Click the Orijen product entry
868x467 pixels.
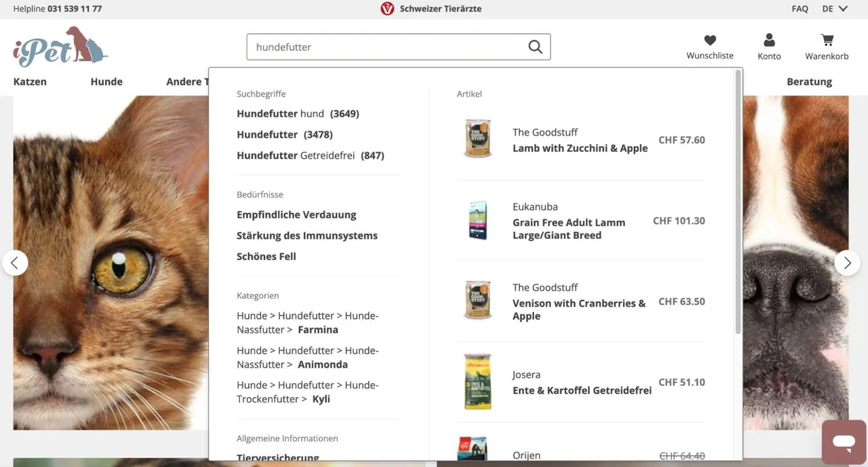point(581,448)
